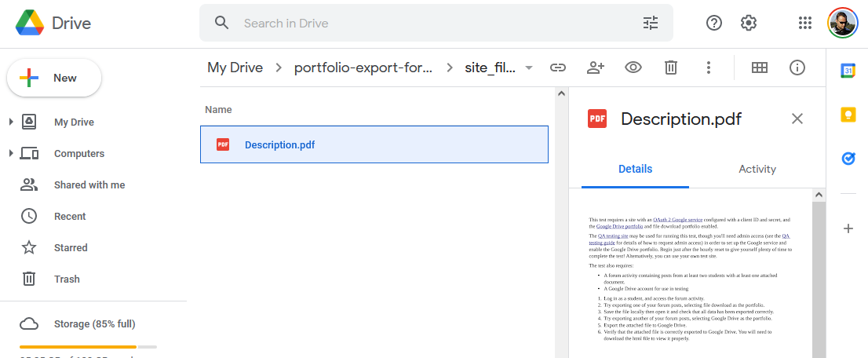This screenshot has width=868, height=358.
Task: Click the Share add-person icon
Action: point(596,68)
